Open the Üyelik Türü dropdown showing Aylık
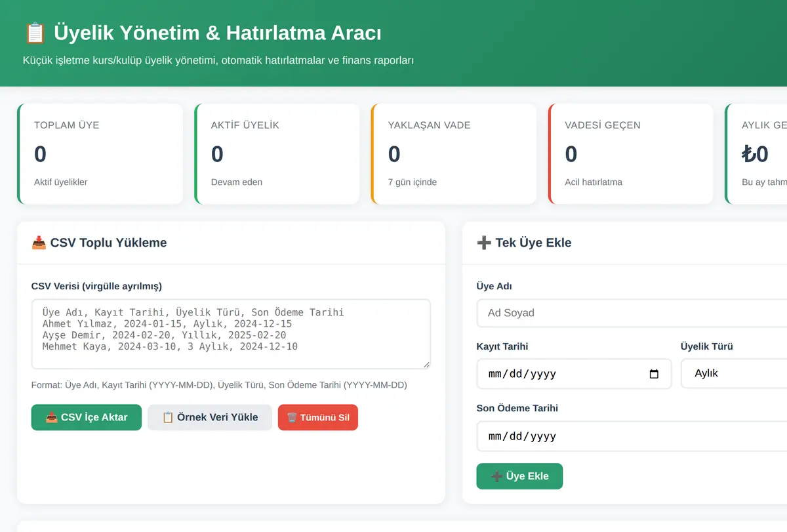The image size is (787, 532). point(734,374)
